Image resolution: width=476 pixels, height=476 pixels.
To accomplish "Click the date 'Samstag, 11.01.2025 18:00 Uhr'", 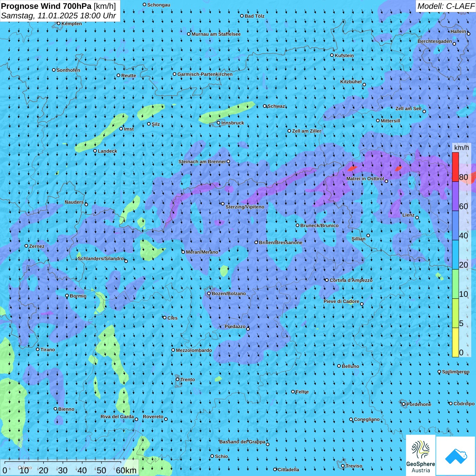I will 58,16.
